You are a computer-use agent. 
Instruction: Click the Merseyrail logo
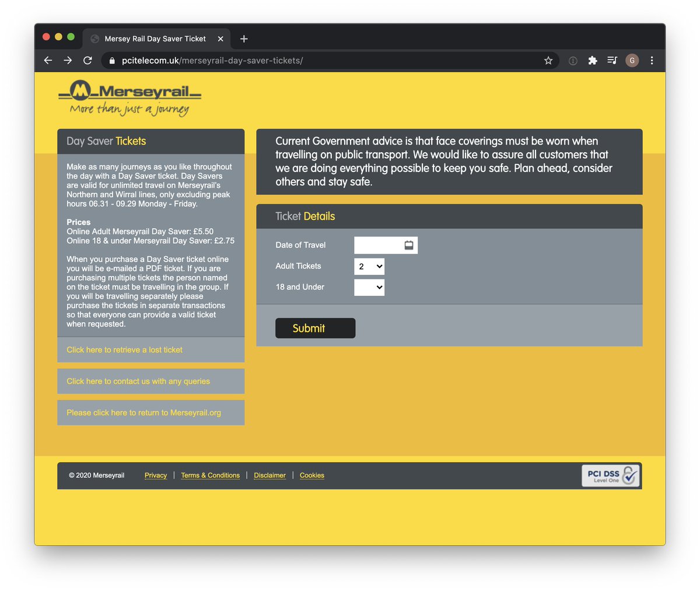click(x=129, y=98)
